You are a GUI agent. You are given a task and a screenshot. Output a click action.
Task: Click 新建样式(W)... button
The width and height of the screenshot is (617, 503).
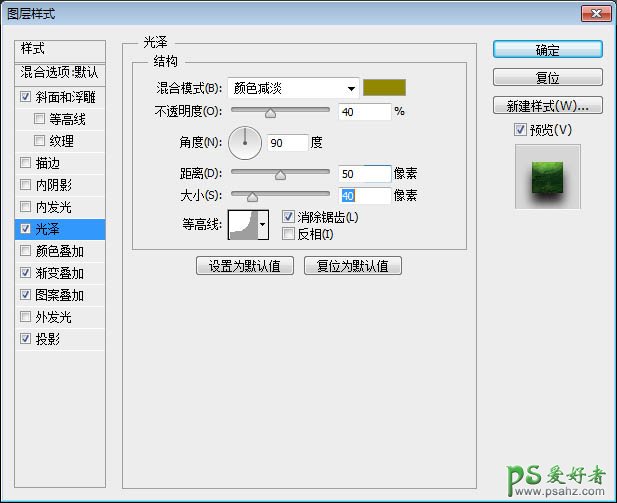547,105
